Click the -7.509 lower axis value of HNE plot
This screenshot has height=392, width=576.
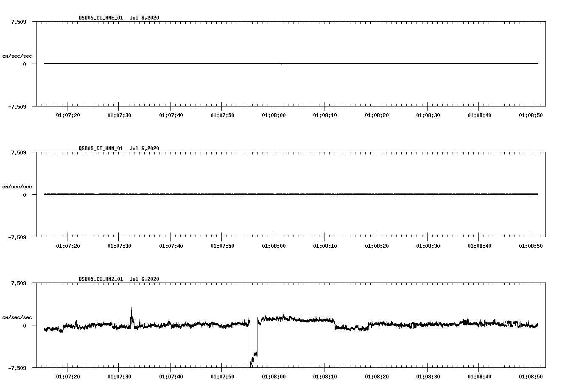(17, 106)
